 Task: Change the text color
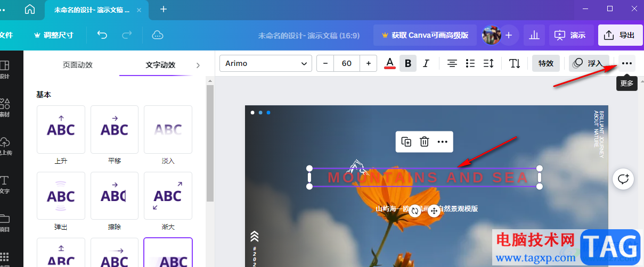[390, 63]
